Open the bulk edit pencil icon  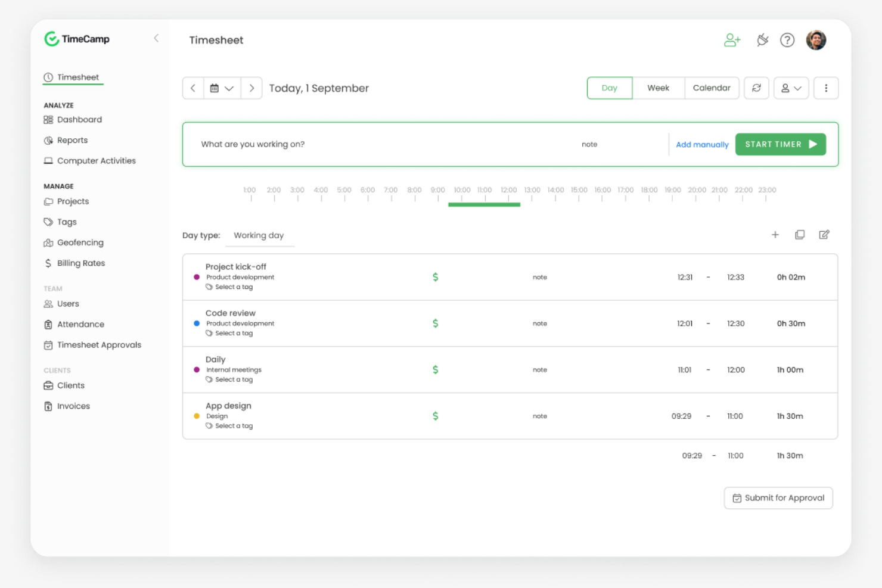824,235
